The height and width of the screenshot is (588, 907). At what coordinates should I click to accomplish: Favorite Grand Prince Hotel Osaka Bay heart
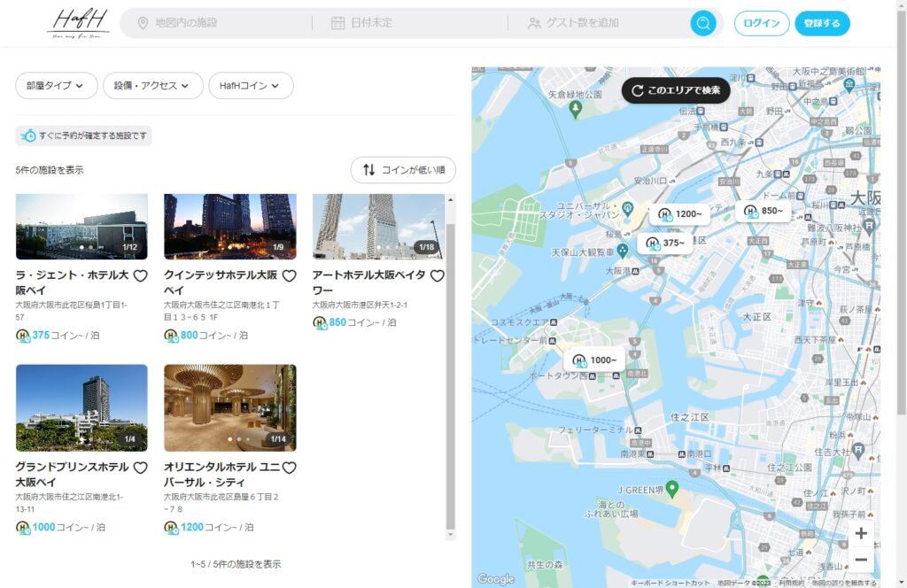pyautogui.click(x=140, y=468)
